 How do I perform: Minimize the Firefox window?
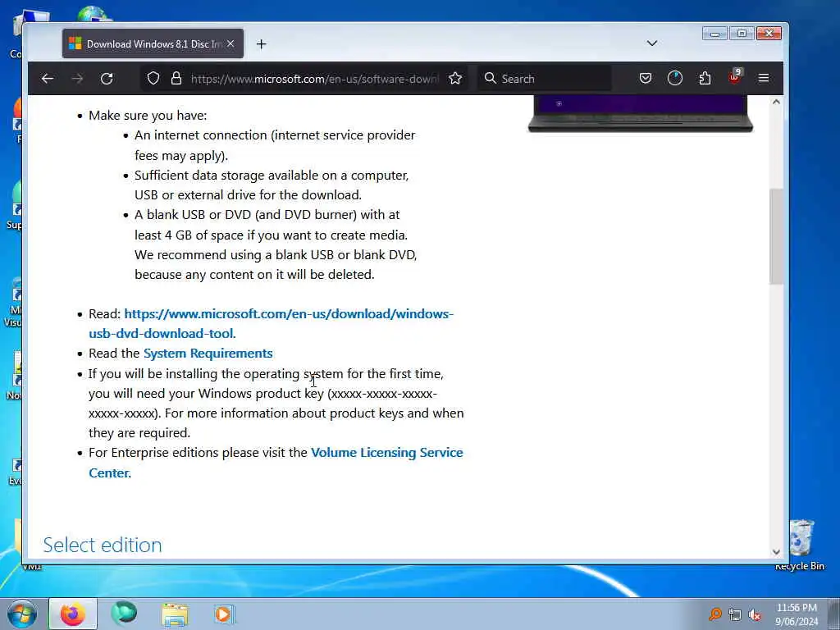pyautogui.click(x=714, y=33)
